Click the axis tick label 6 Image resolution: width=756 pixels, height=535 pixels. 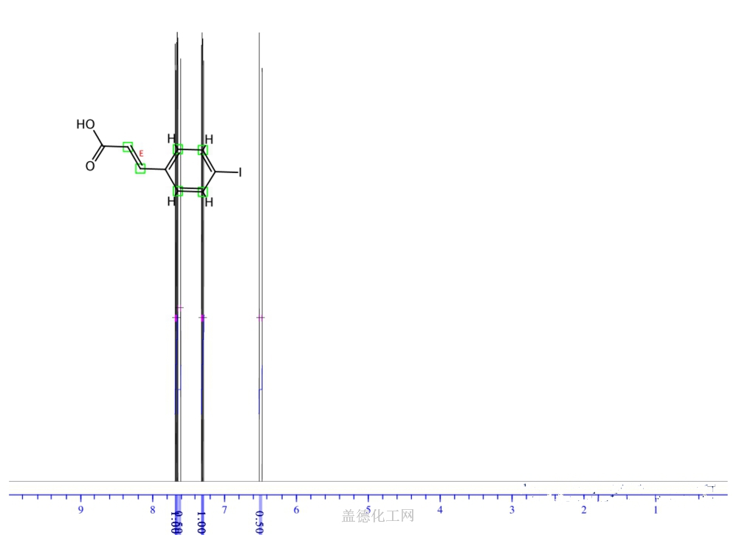pos(296,510)
